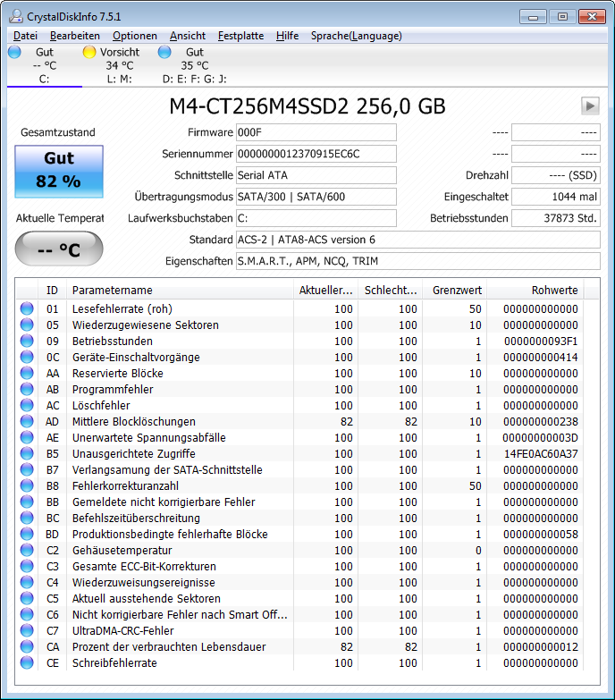615x700 pixels.
Task: Click status orb of Gehäusetemperatur row
Action: coord(27,550)
